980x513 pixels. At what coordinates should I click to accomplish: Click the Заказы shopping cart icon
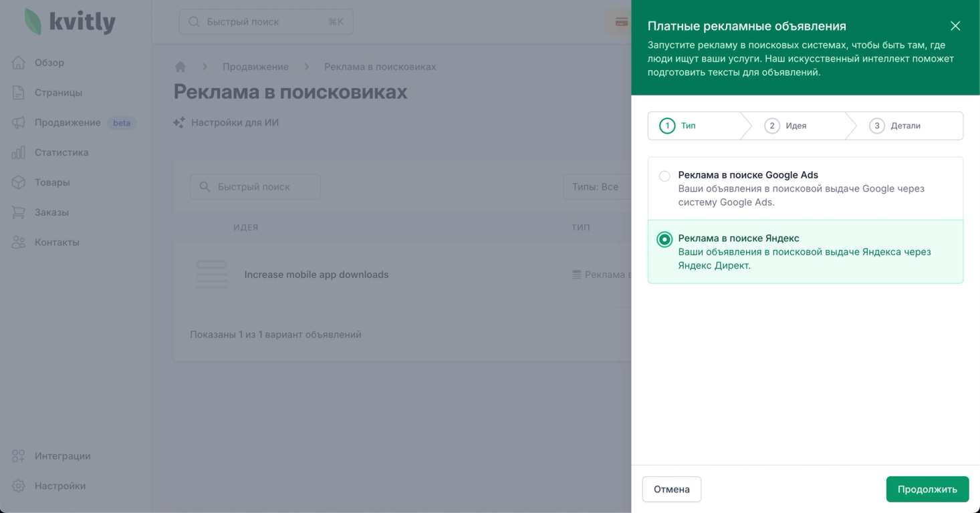pyautogui.click(x=19, y=212)
